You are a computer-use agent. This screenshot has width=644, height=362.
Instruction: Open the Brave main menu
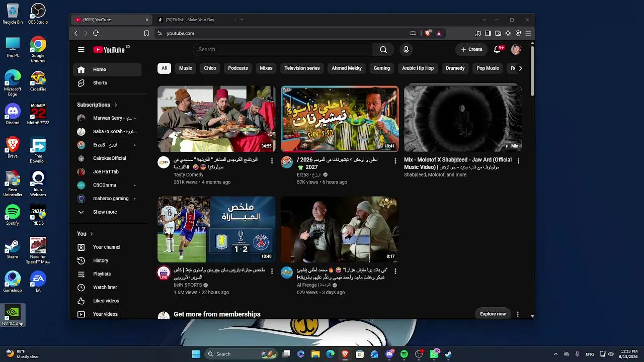[528, 33]
